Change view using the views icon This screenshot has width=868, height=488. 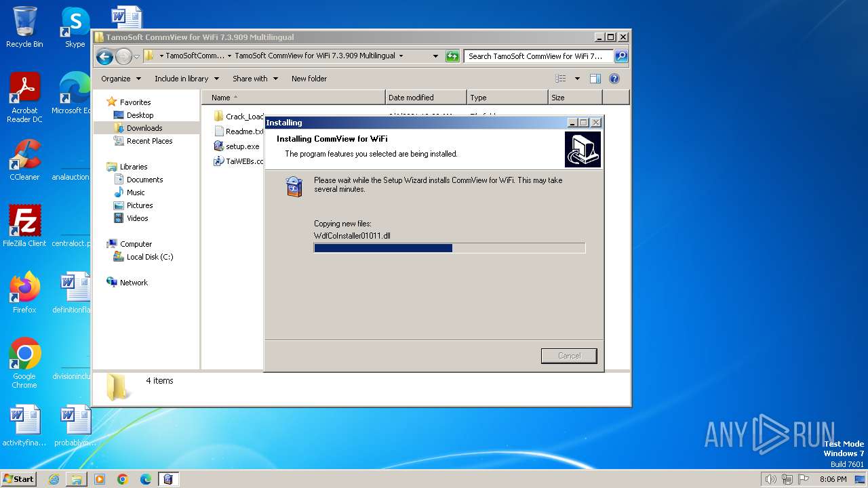point(561,79)
